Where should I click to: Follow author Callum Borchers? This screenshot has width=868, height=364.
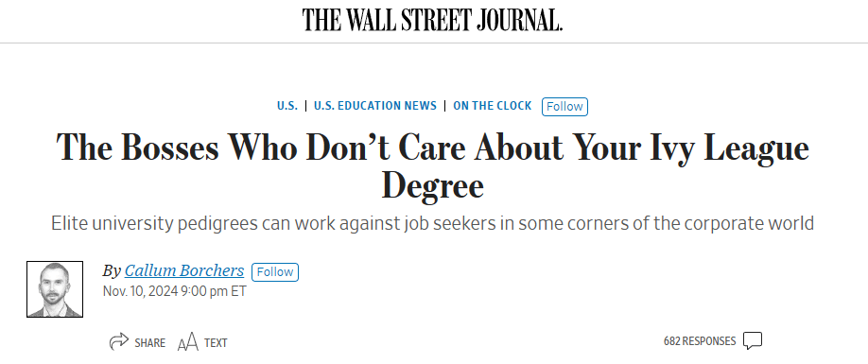pos(275,272)
